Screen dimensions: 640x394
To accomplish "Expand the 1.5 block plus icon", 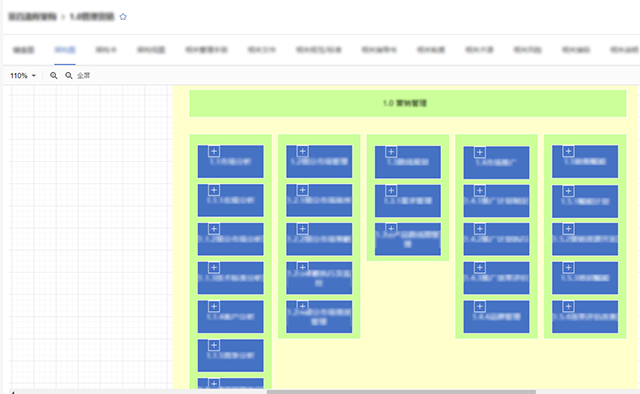I will pyautogui.click(x=568, y=151).
